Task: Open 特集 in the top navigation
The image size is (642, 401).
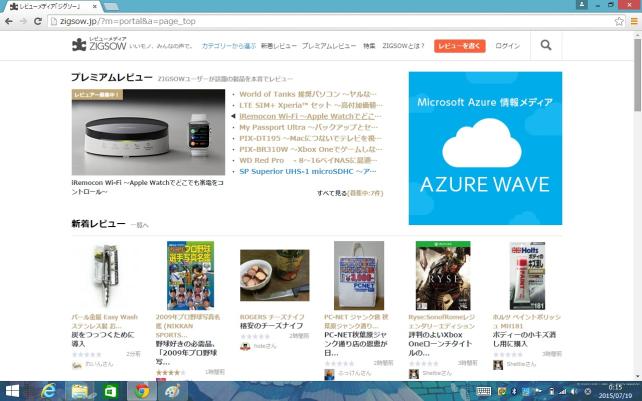Action: (x=369, y=46)
